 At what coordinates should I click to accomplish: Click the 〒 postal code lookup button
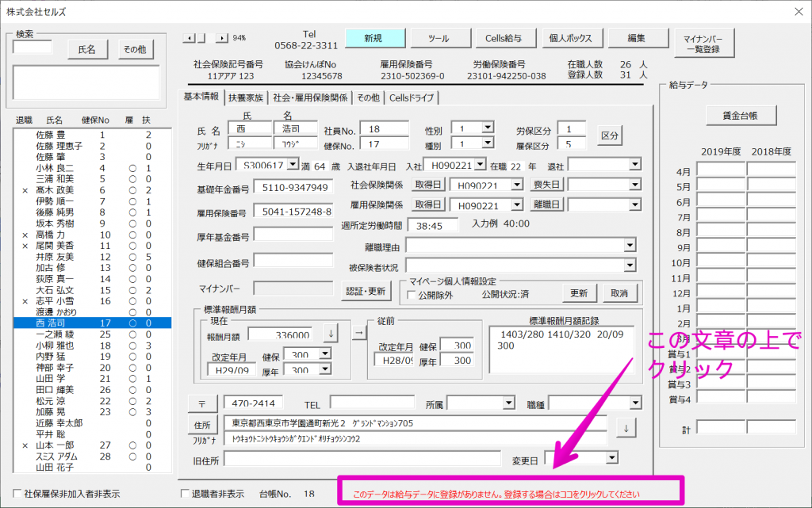point(202,404)
